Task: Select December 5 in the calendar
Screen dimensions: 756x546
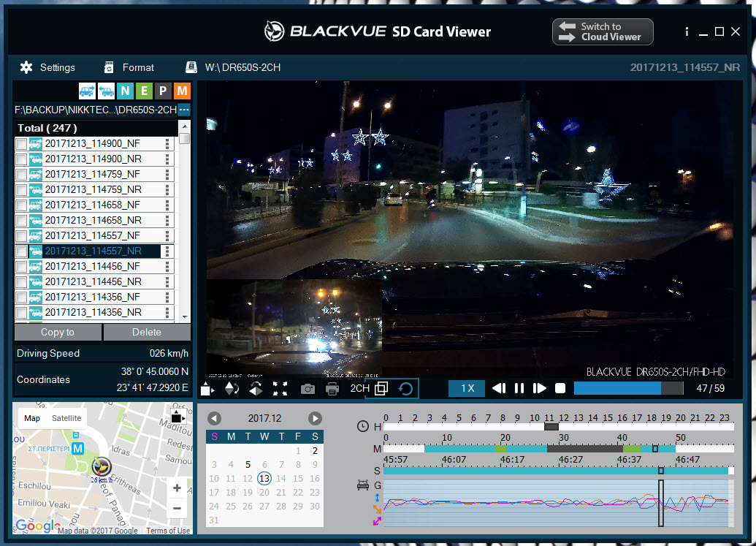Action: pyautogui.click(x=248, y=464)
